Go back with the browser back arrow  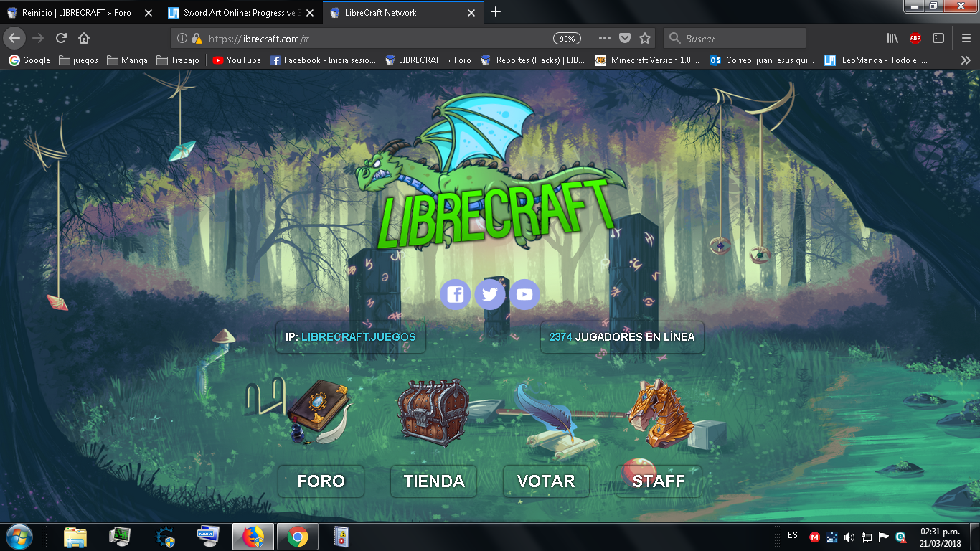(x=15, y=38)
